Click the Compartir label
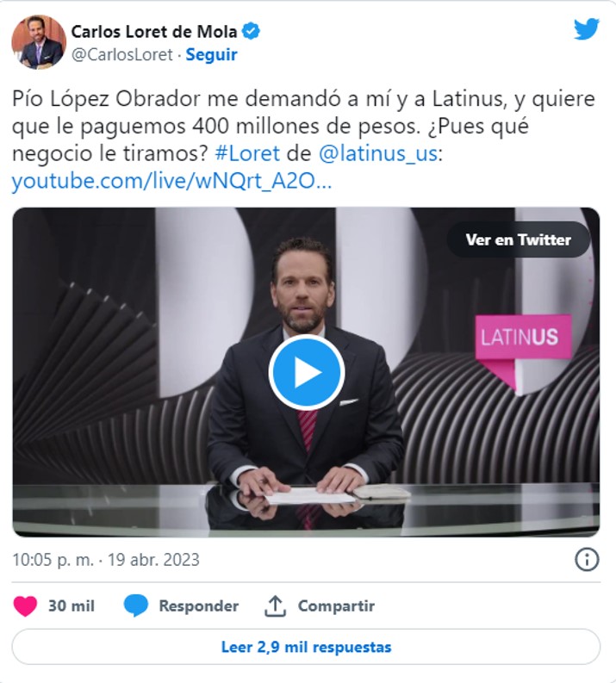This screenshot has width=616, height=683. [x=336, y=605]
